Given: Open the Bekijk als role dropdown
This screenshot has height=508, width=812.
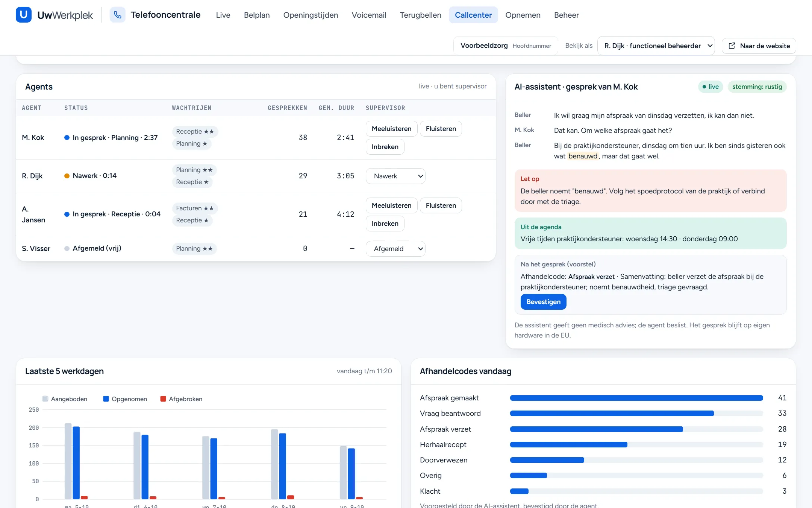Looking at the screenshot, I should tap(656, 46).
